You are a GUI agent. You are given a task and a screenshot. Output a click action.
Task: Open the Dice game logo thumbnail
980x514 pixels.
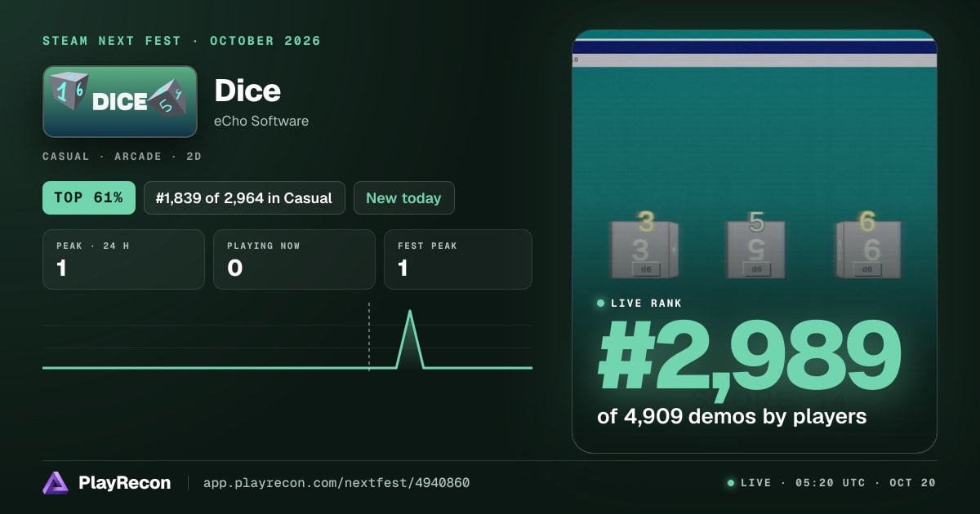[120, 102]
